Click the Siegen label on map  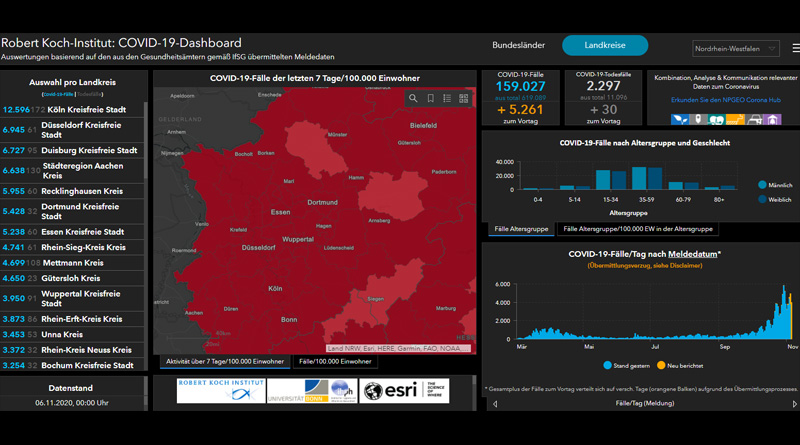tap(376, 299)
